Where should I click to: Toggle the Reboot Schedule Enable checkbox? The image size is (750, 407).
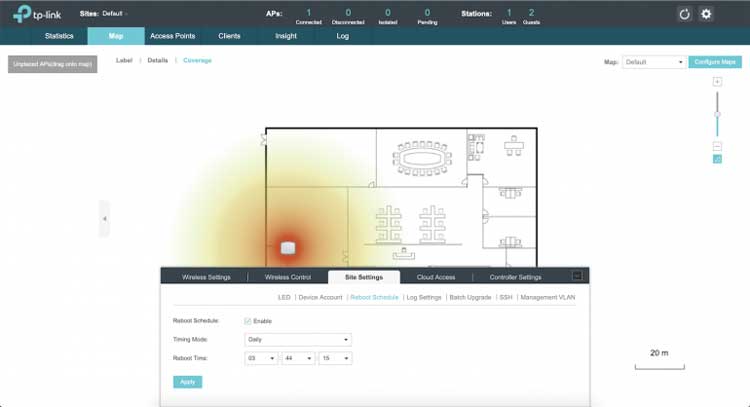click(249, 321)
